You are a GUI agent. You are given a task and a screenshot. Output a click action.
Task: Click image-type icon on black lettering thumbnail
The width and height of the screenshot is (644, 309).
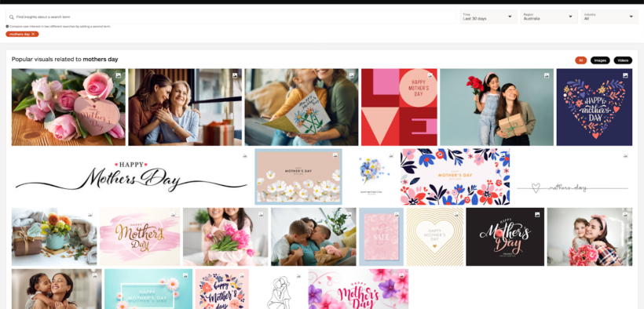point(537,215)
